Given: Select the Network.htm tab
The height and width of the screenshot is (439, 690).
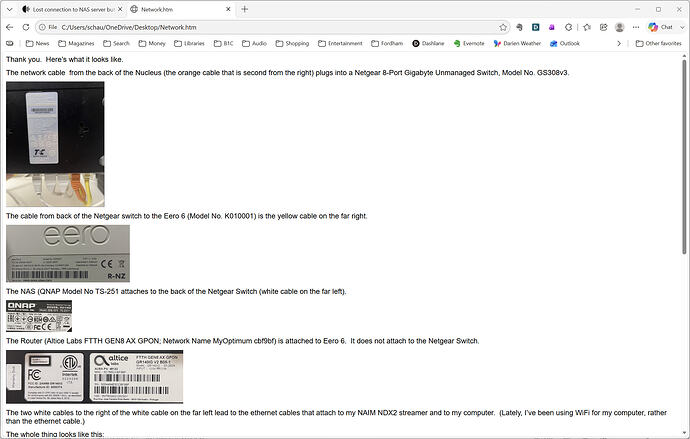Looking at the screenshot, I should (176, 9).
